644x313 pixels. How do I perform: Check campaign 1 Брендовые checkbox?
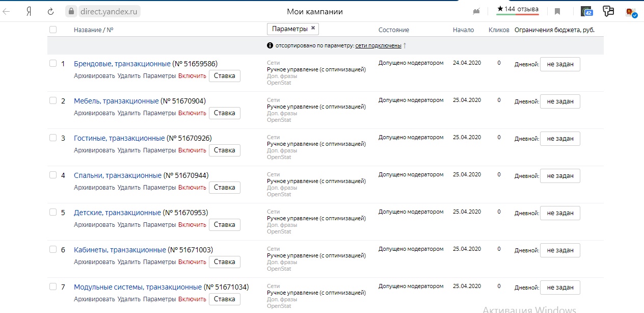(53, 63)
